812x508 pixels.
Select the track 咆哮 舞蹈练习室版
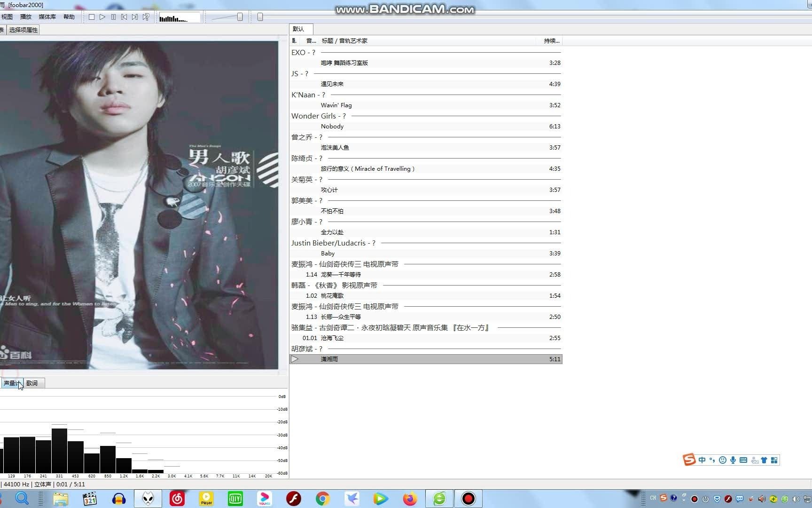click(x=426, y=63)
